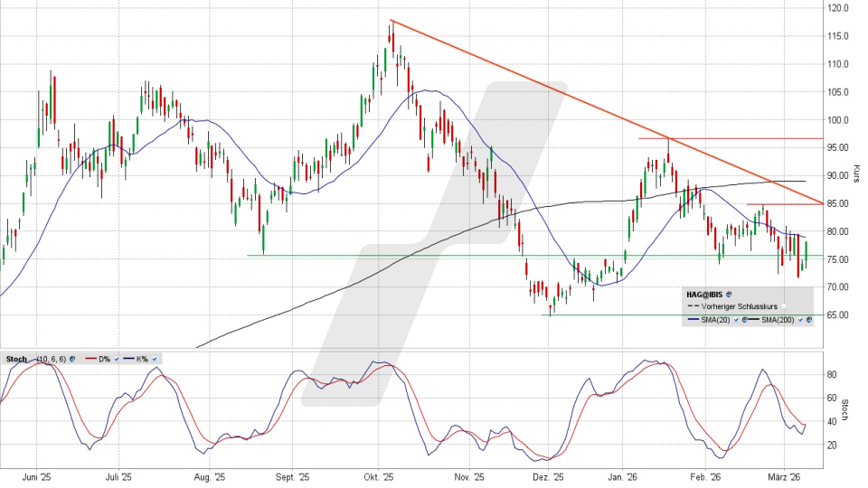Click the settings icon next to HAG@IBIS

729,295
